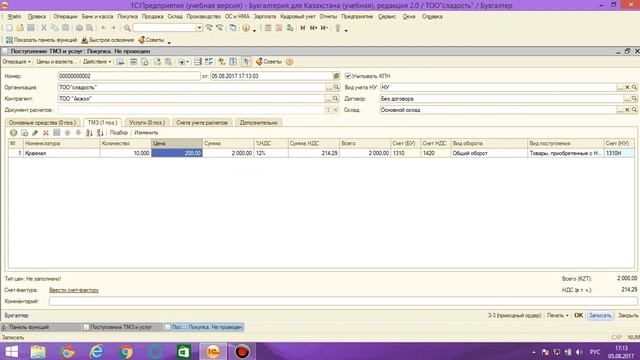The width and height of the screenshot is (640, 360).
Task: Click green Add row icon in table toolbar
Action: click(x=13, y=133)
